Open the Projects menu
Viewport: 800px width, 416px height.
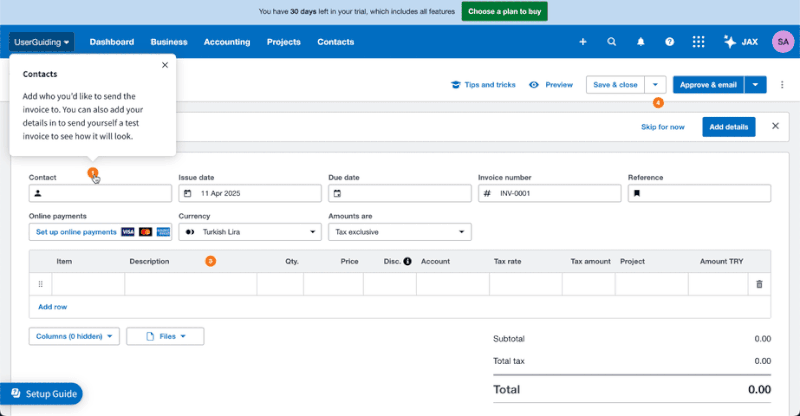(284, 42)
